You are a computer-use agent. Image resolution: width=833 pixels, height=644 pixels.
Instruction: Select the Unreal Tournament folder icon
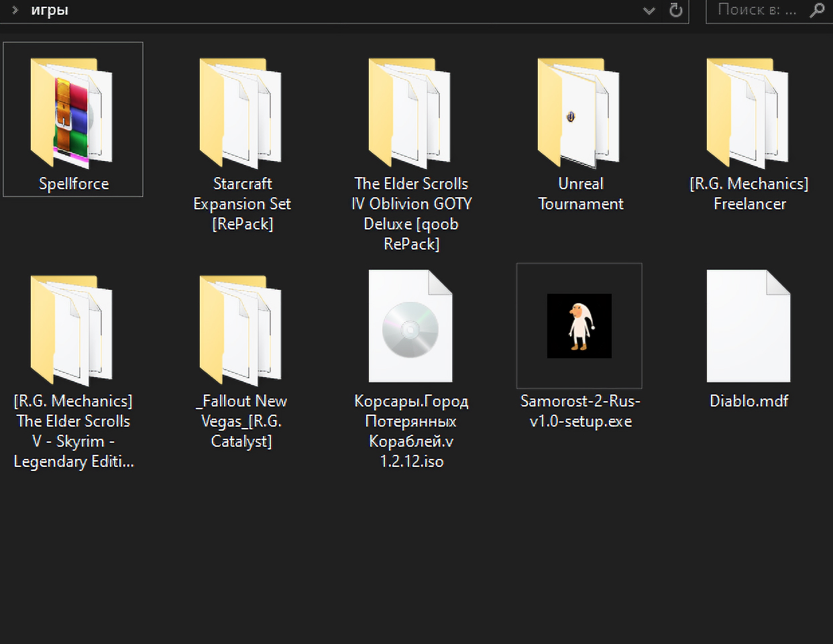click(579, 113)
